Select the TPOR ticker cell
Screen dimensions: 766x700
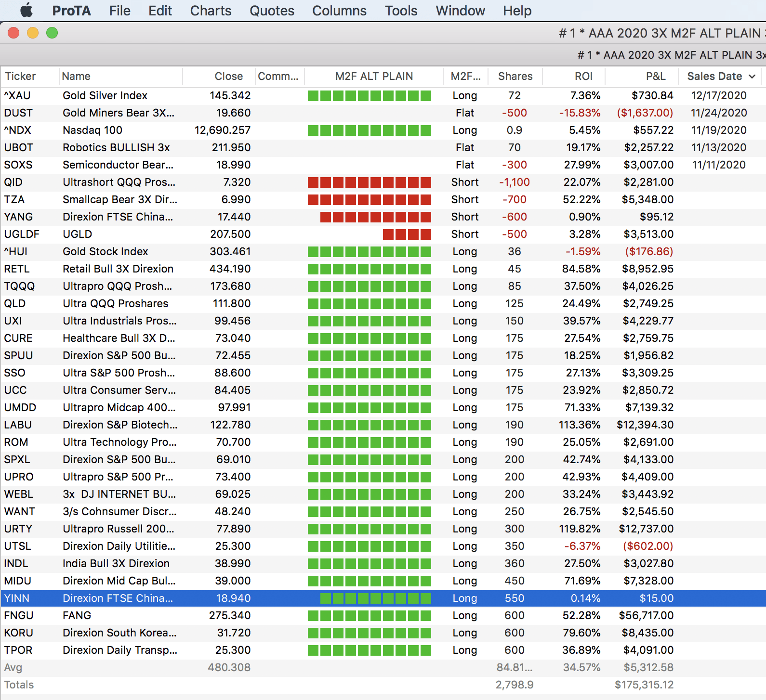(18, 650)
